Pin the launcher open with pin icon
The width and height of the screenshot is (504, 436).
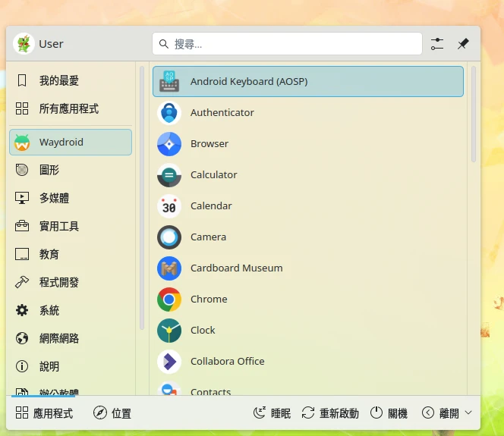tap(463, 44)
